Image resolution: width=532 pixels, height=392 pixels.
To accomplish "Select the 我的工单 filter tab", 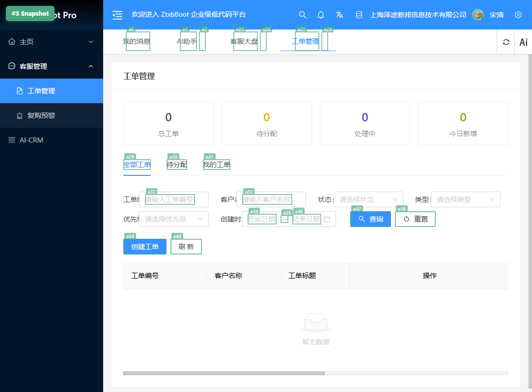I will pyautogui.click(x=217, y=165).
